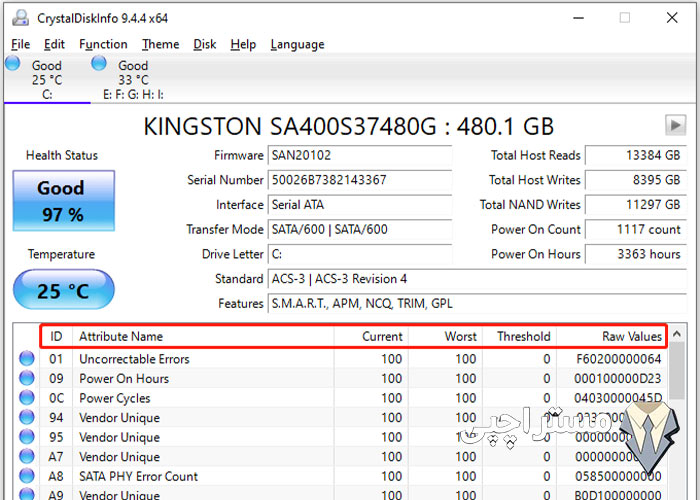Click status icon for Power On Hours attribute row
Image resolution: width=700 pixels, height=500 pixels.
tap(27, 378)
